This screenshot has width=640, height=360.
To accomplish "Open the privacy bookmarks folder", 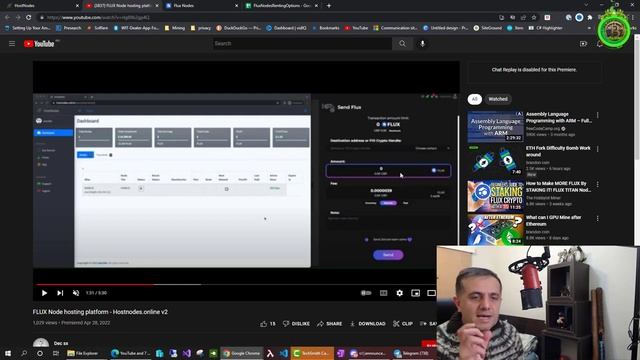I will point(200,28).
